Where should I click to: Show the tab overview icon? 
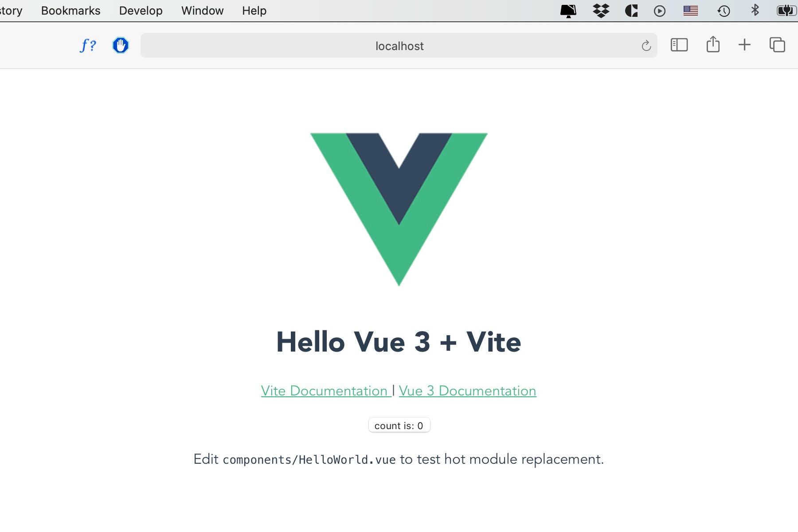(777, 45)
